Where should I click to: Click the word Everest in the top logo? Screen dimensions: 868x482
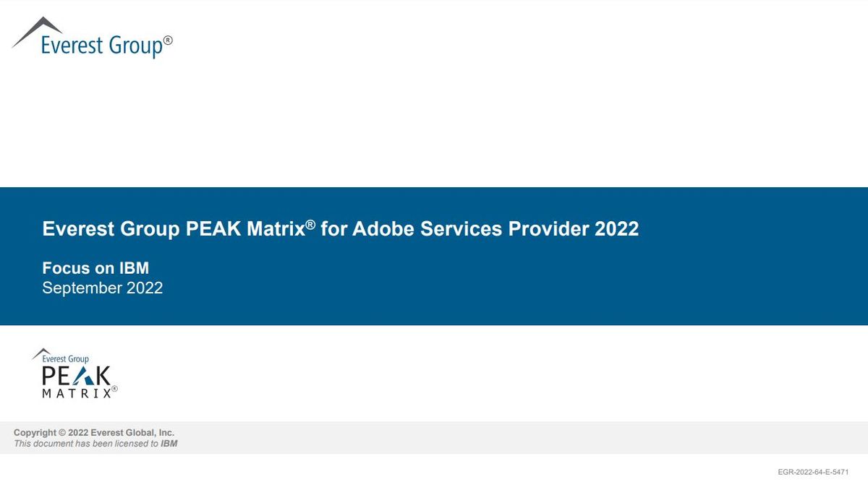pos(72,46)
